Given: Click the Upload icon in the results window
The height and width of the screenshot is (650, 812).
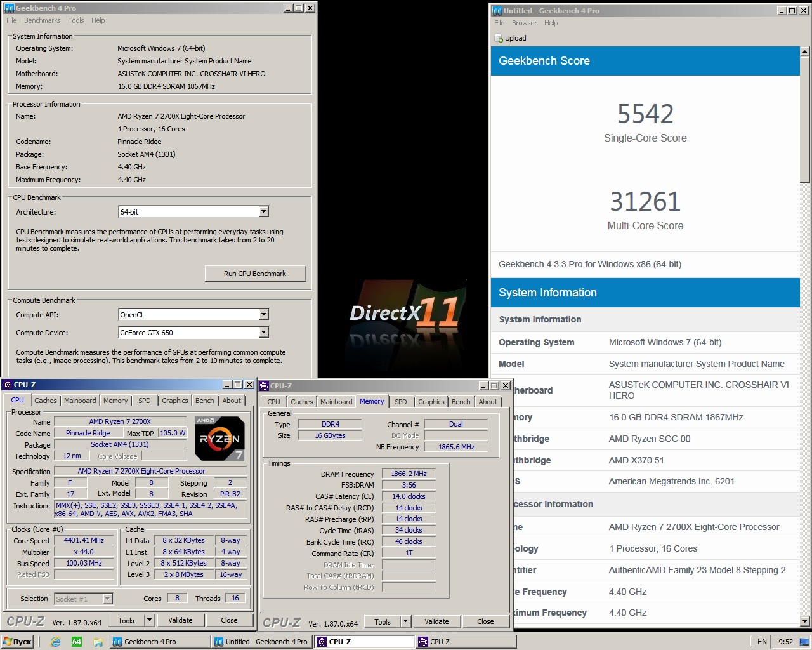Looking at the screenshot, I should pos(499,38).
